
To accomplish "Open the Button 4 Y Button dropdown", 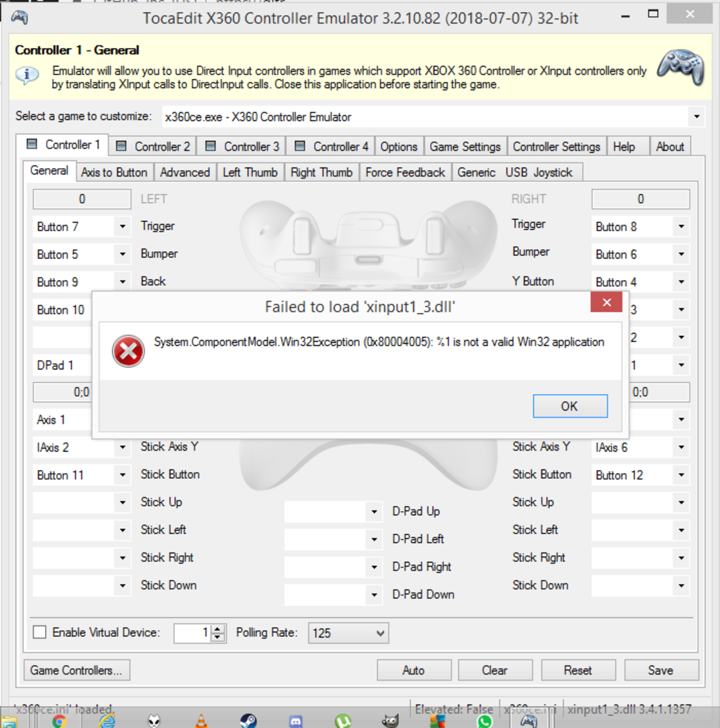I will (682, 282).
